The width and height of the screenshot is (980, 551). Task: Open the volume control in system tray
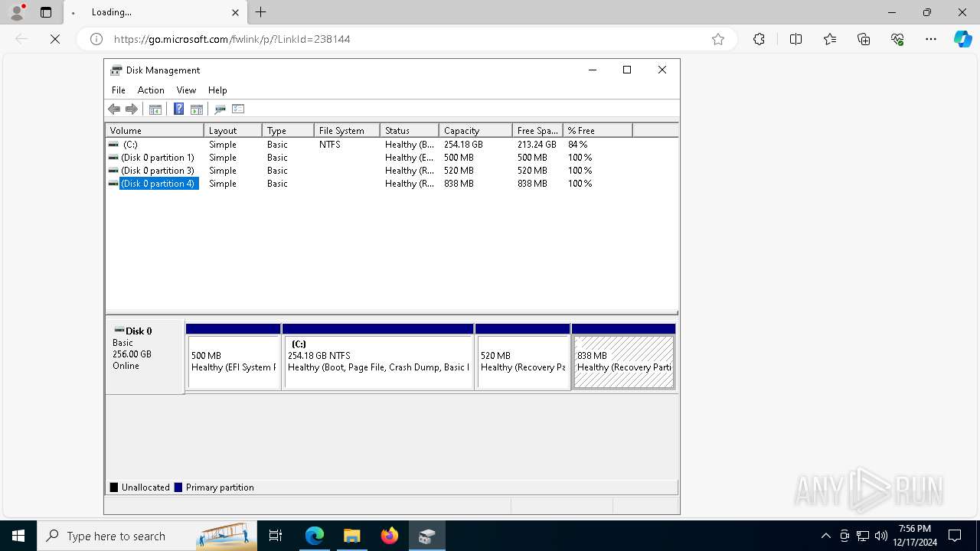(x=881, y=536)
